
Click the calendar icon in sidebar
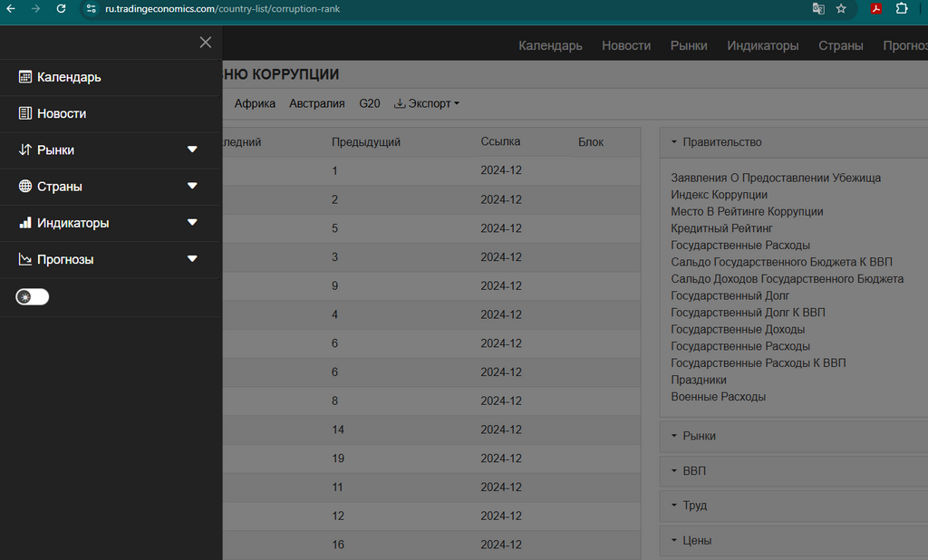[25, 77]
